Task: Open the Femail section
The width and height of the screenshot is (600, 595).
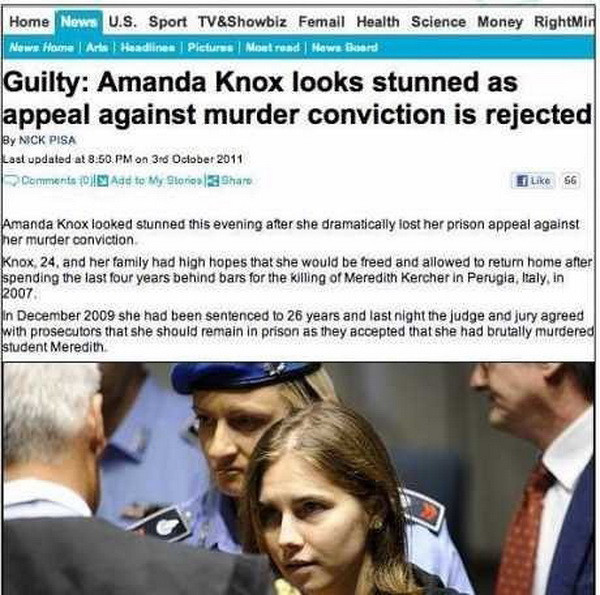Action: pos(321,21)
